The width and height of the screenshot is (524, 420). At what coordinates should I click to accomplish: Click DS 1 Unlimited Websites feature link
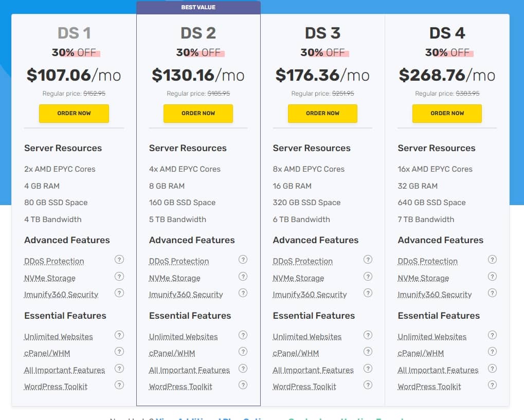point(59,337)
